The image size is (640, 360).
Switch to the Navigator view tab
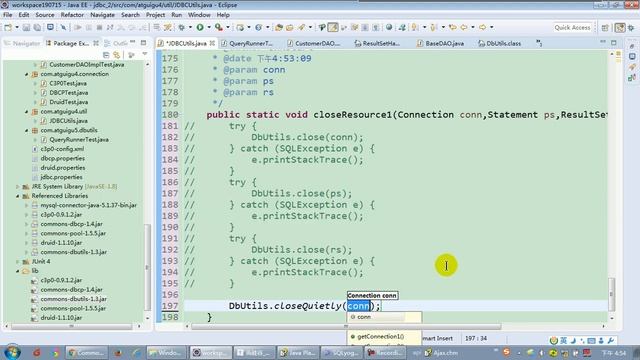coord(22,43)
